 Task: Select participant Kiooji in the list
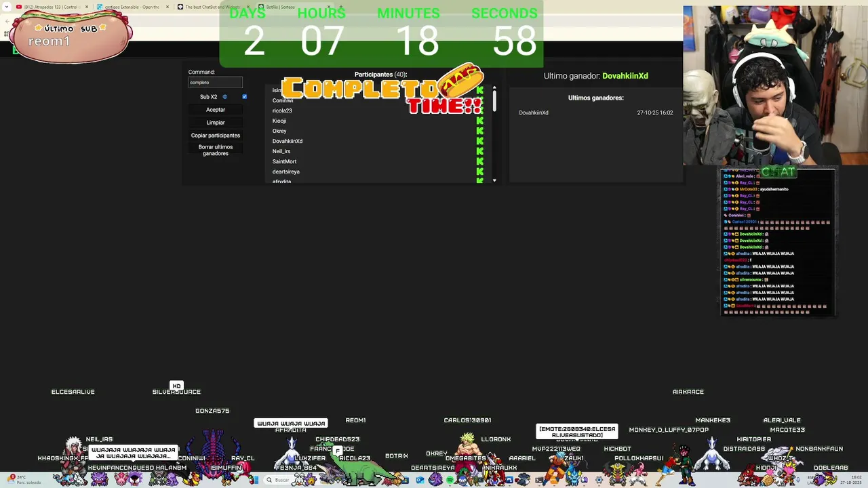click(279, 121)
